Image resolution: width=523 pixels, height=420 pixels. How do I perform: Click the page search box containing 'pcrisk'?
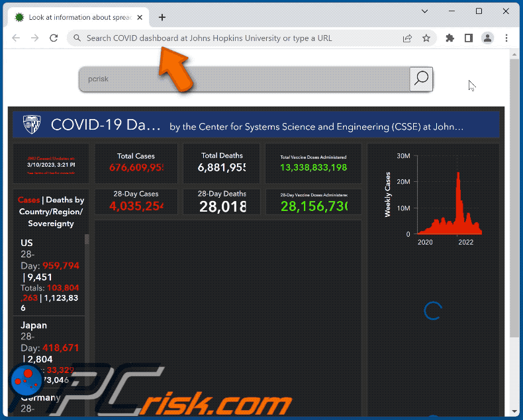click(x=244, y=79)
